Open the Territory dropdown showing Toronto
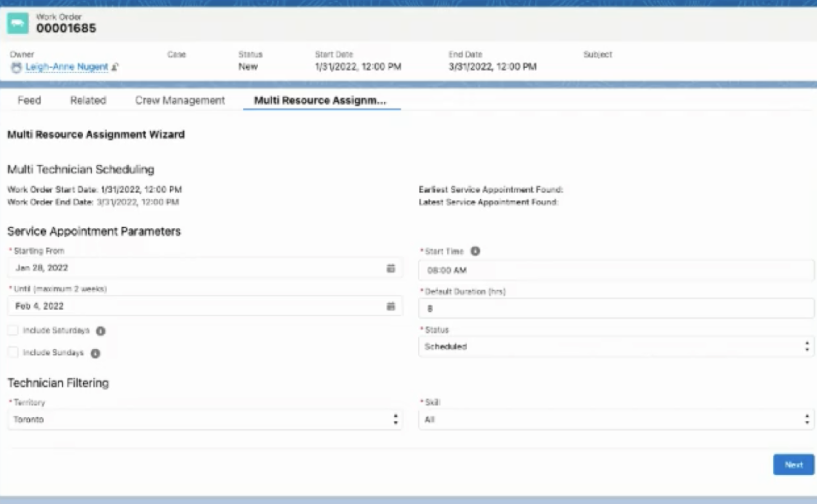 click(204, 420)
